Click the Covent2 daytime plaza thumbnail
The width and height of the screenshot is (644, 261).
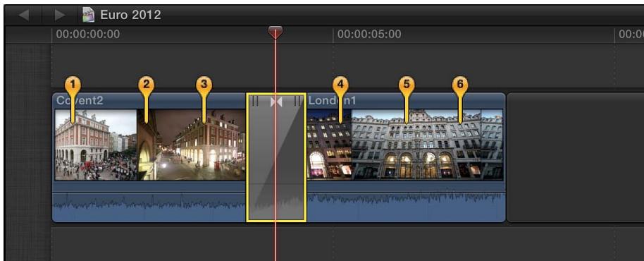[96, 145]
